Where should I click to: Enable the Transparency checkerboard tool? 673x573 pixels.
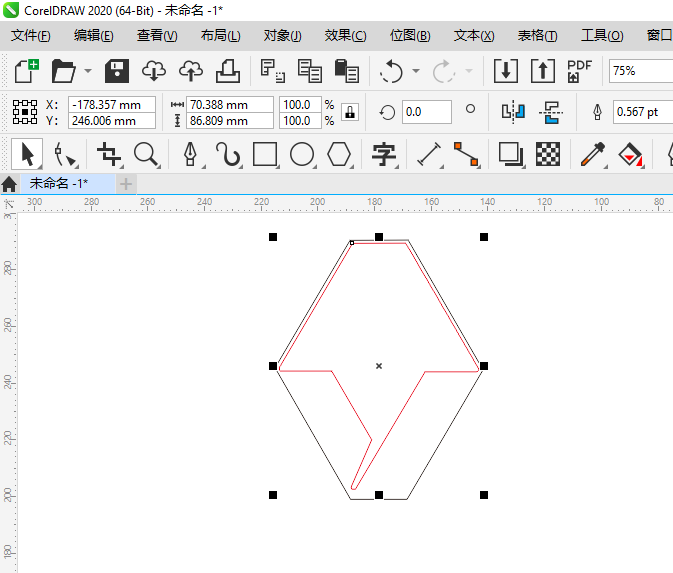[x=547, y=154]
